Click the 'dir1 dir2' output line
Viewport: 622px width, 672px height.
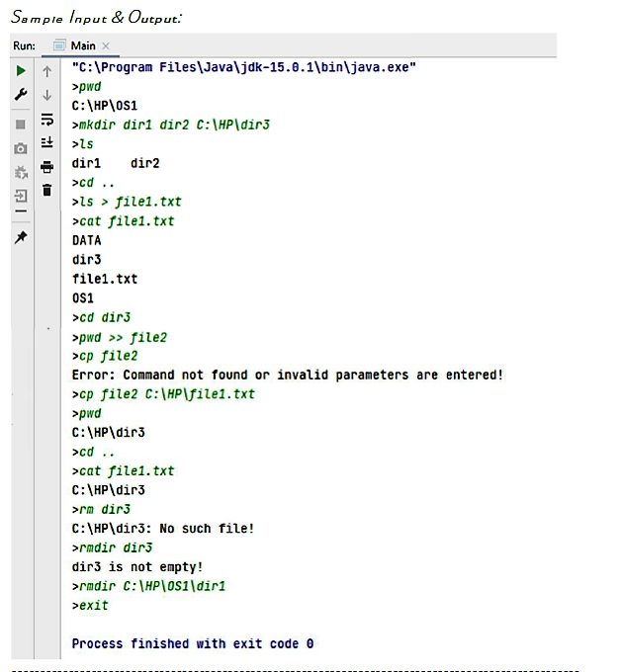(116, 163)
